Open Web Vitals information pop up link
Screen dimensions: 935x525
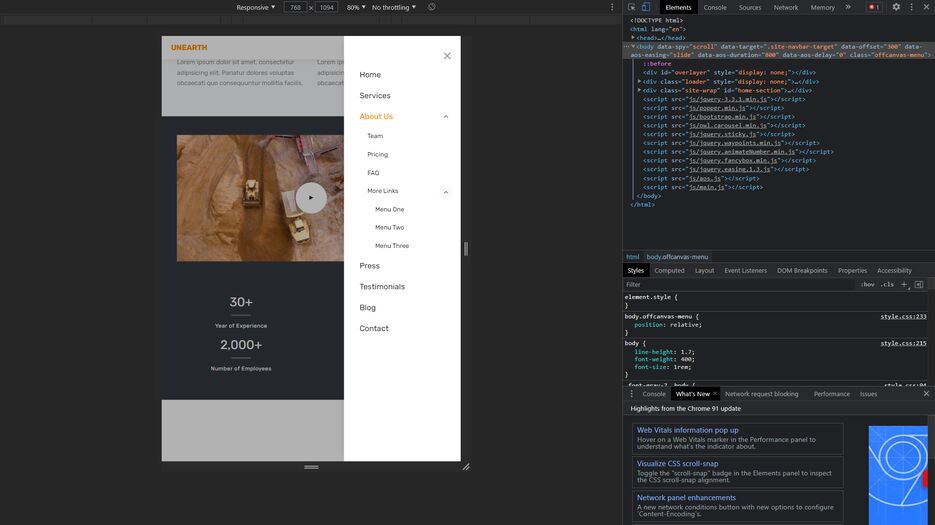point(687,430)
